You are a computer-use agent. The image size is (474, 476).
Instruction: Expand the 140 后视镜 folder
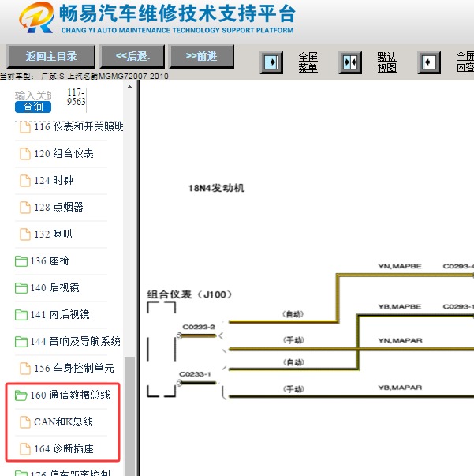pos(21,288)
